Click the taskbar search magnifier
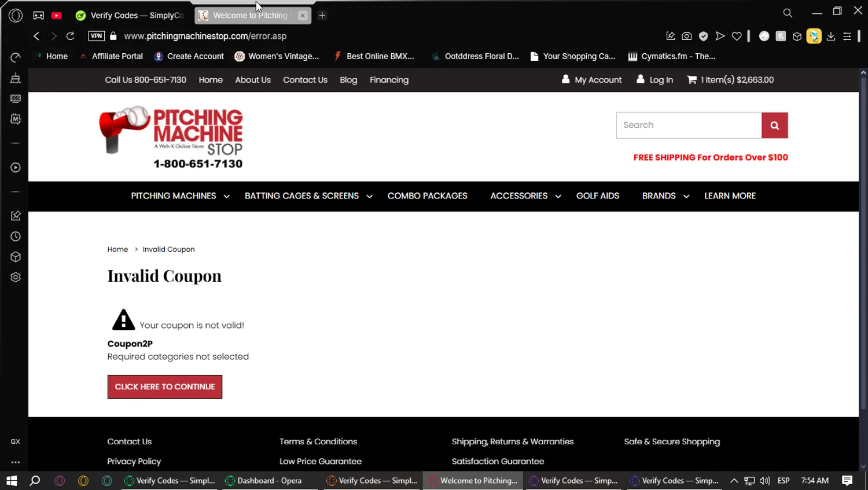Screen dimensions: 868x490 35,481
